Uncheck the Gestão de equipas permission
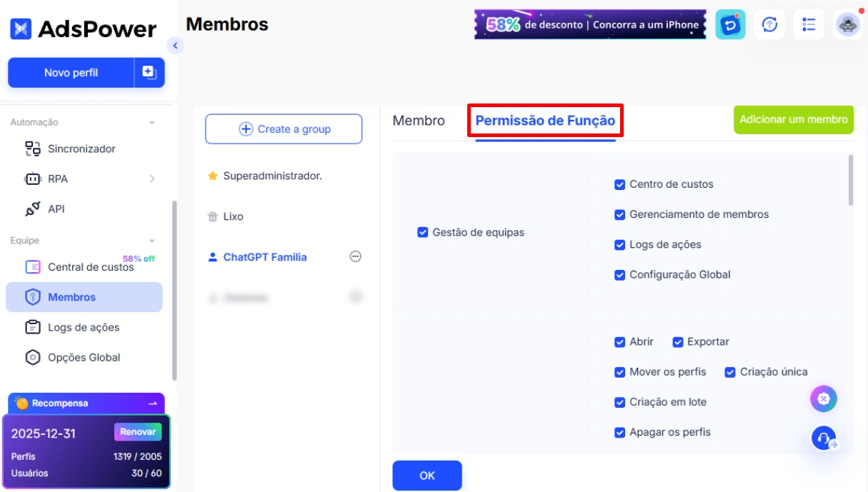Image resolution: width=868 pixels, height=492 pixels. (422, 232)
